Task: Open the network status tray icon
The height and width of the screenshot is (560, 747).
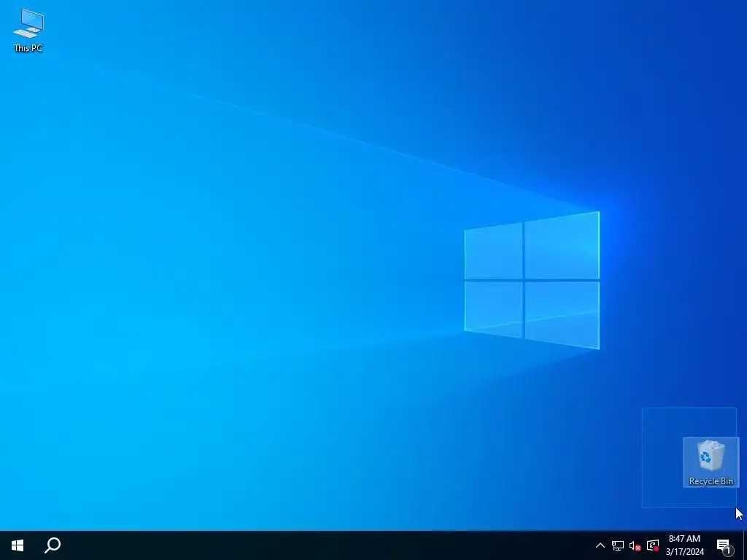Action: pos(618,545)
